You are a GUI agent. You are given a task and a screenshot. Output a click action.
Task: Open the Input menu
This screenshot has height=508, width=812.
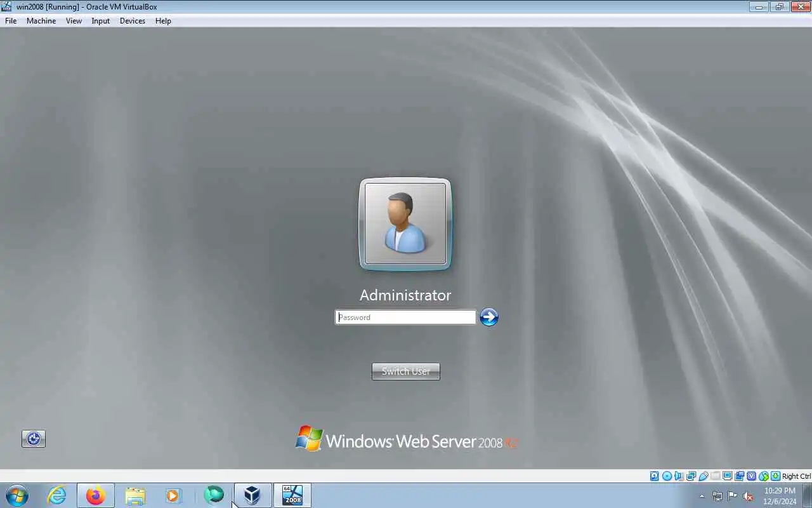point(100,21)
